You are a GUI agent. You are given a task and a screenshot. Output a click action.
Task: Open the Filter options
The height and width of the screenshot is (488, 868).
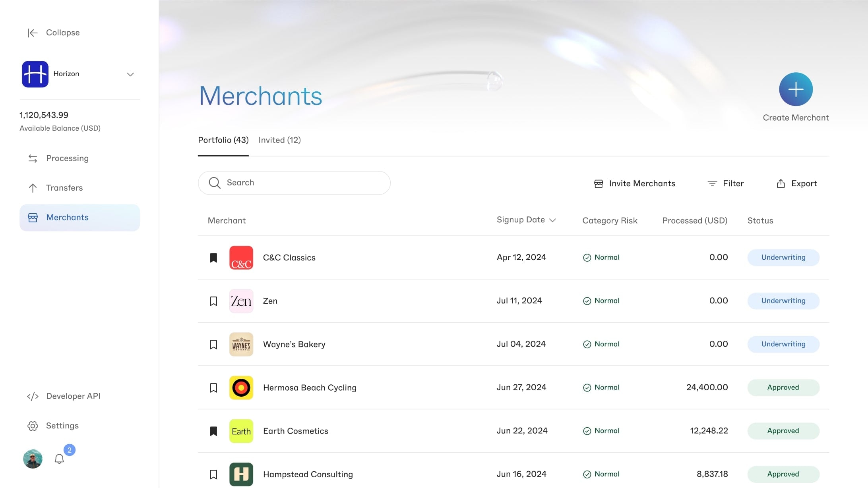coord(726,184)
